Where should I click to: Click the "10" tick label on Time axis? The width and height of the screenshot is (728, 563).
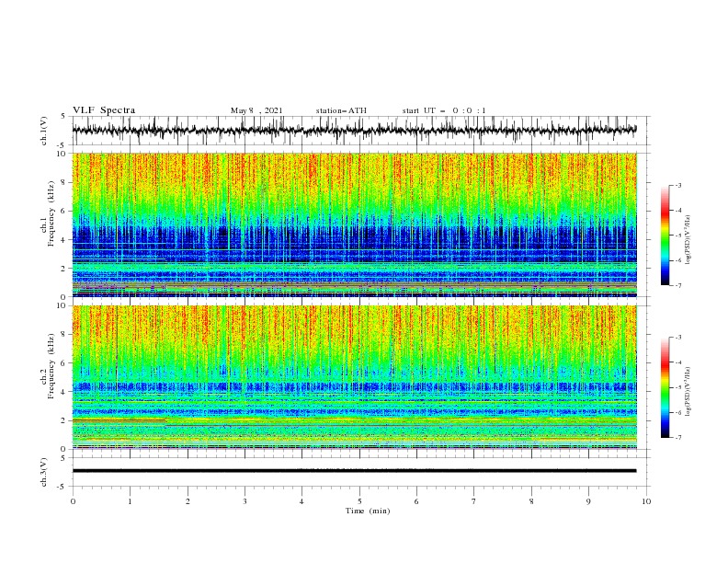pos(646,501)
